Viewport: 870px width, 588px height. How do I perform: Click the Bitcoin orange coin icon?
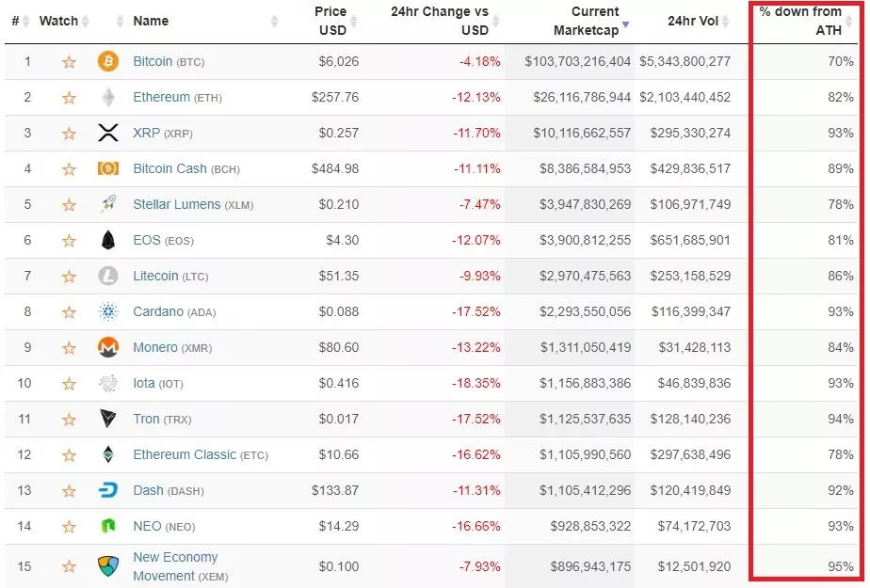point(108,62)
